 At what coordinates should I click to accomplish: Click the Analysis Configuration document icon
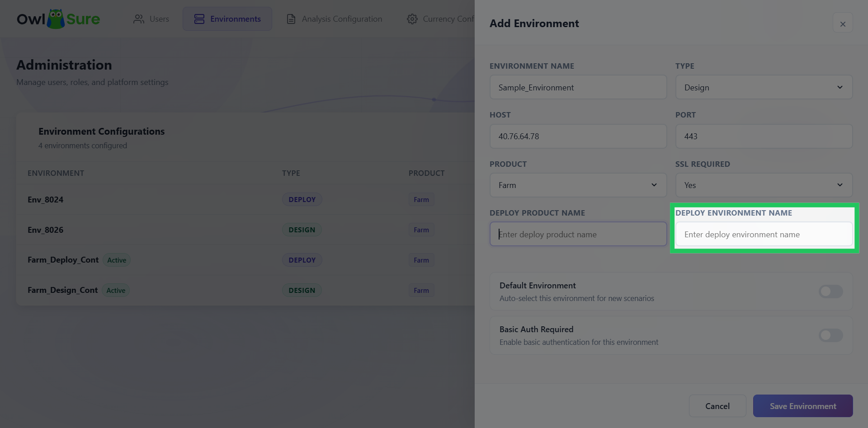(291, 19)
